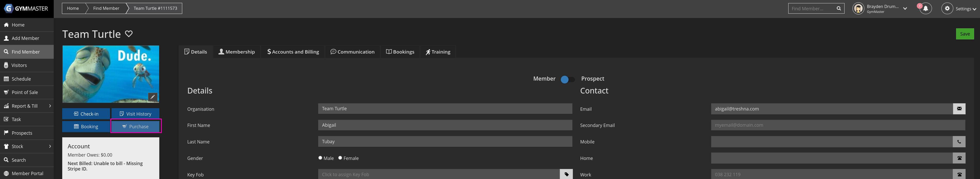The image size is (980, 179).
Task: Click the envelope icon next to Email
Action: coord(959,109)
